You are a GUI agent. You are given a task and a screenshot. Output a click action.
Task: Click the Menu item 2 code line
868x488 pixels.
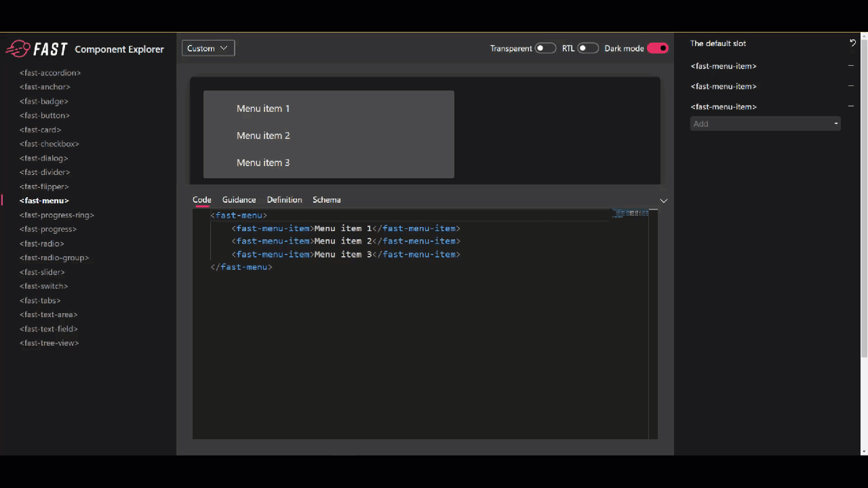pyautogui.click(x=346, y=241)
